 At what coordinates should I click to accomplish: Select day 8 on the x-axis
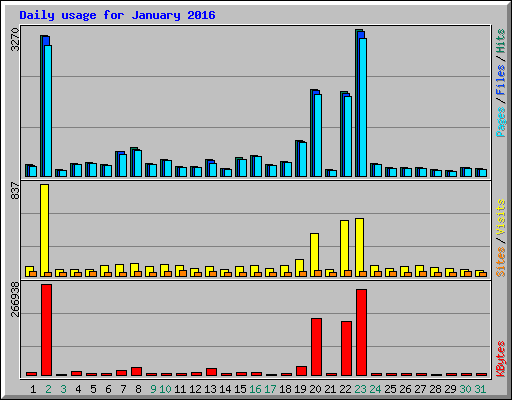coord(138,389)
